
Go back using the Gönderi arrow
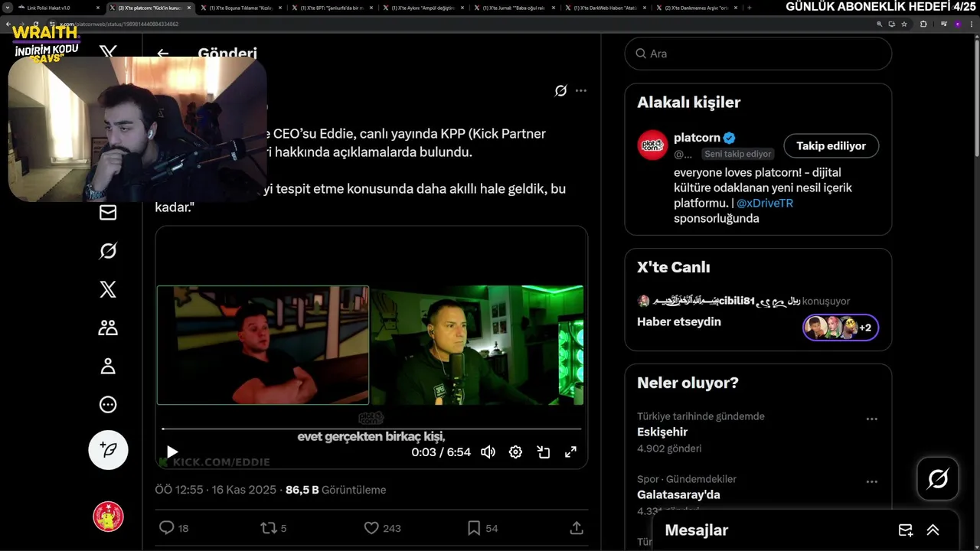click(x=162, y=54)
